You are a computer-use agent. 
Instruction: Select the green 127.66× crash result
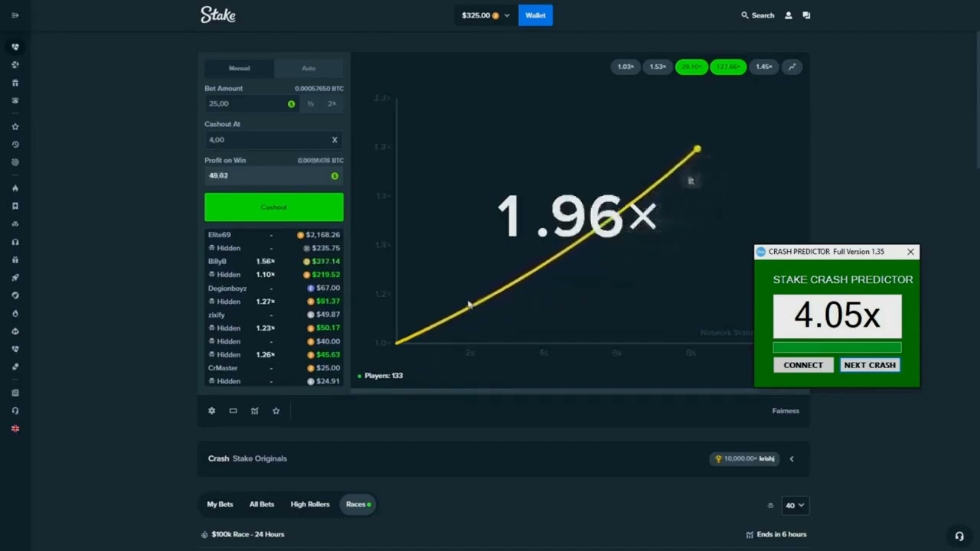pos(727,67)
